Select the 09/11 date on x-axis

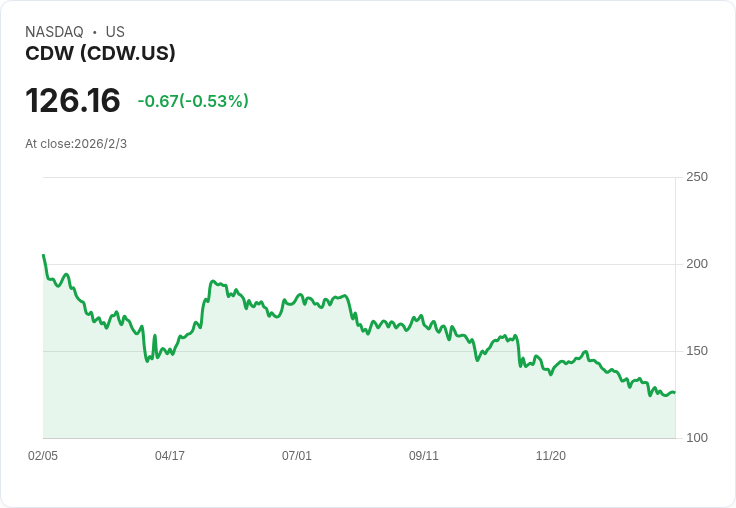click(x=424, y=456)
